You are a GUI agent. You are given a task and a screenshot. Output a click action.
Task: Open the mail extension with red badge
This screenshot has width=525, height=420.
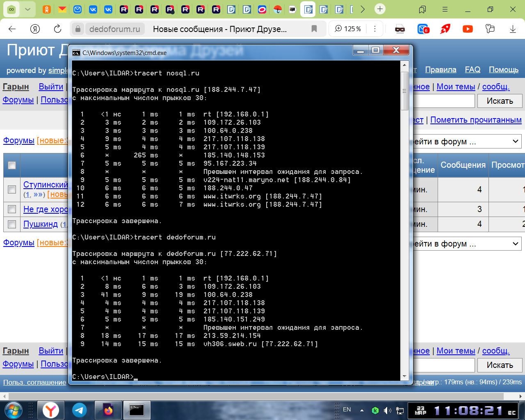point(423,29)
